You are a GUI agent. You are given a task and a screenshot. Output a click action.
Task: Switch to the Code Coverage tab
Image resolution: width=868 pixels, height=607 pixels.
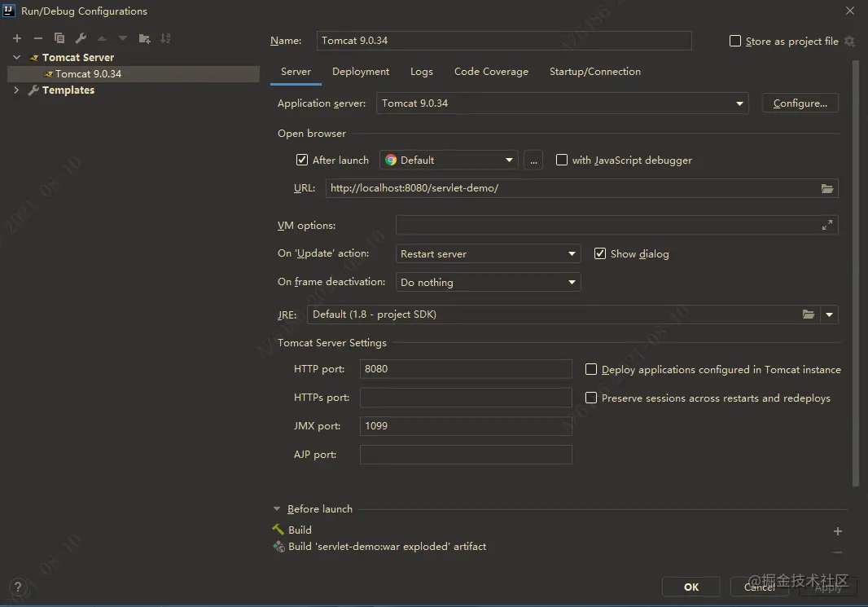(x=492, y=72)
